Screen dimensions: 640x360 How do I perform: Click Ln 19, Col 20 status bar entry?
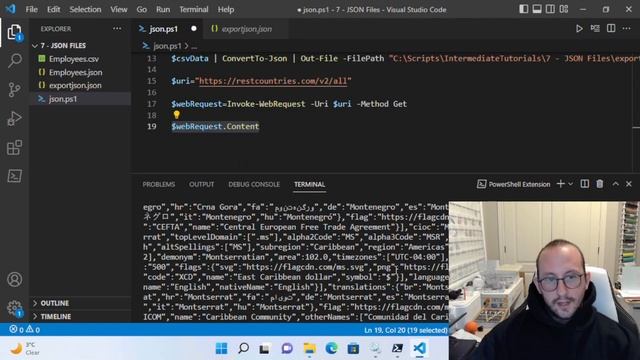click(405, 330)
